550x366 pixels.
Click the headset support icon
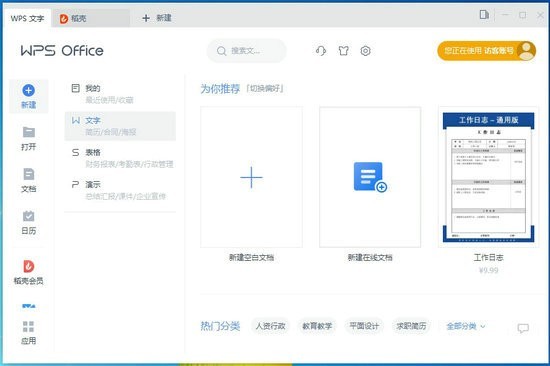coord(321,51)
